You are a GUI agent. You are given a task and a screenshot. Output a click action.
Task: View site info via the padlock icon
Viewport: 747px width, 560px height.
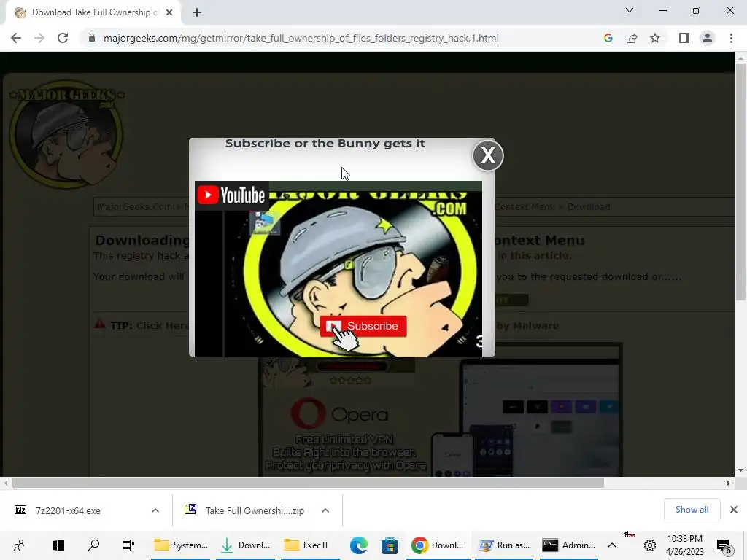[92, 38]
